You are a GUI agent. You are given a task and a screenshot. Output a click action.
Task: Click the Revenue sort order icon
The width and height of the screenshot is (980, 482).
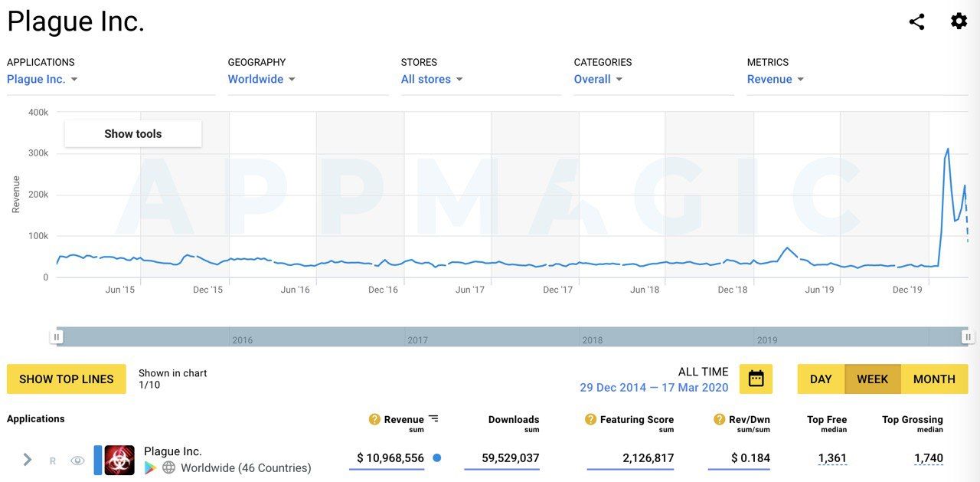click(433, 418)
